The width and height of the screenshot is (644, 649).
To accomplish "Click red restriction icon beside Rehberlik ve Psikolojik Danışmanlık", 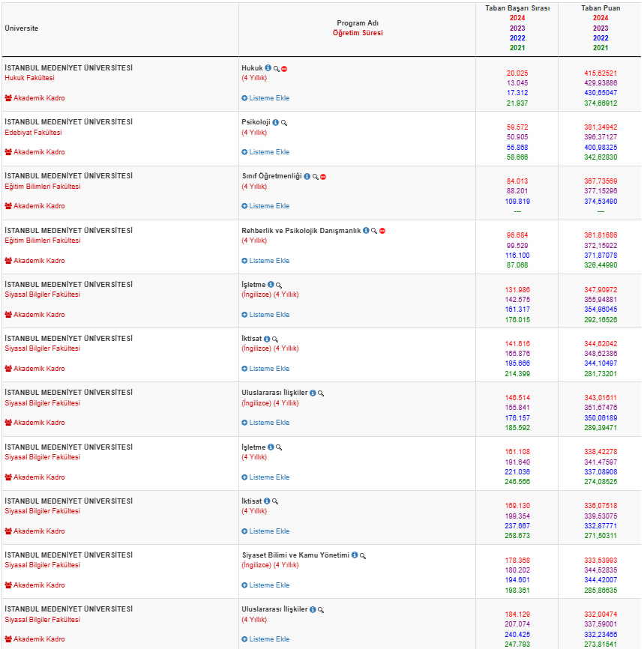I will click(382, 231).
